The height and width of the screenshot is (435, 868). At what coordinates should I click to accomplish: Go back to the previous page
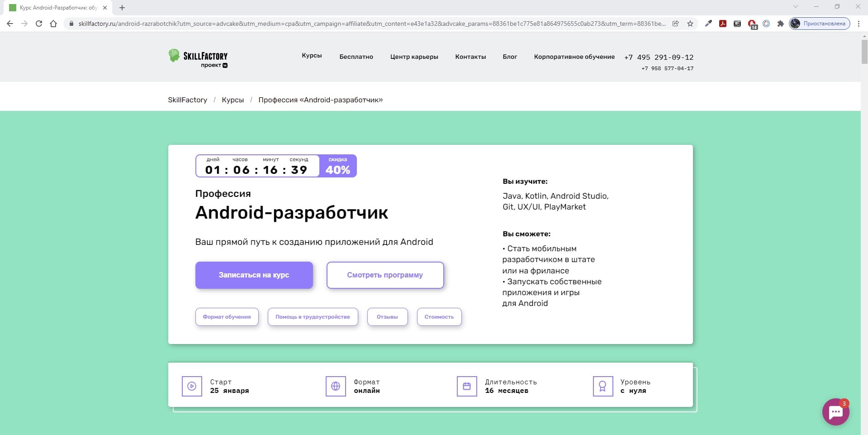click(10, 24)
